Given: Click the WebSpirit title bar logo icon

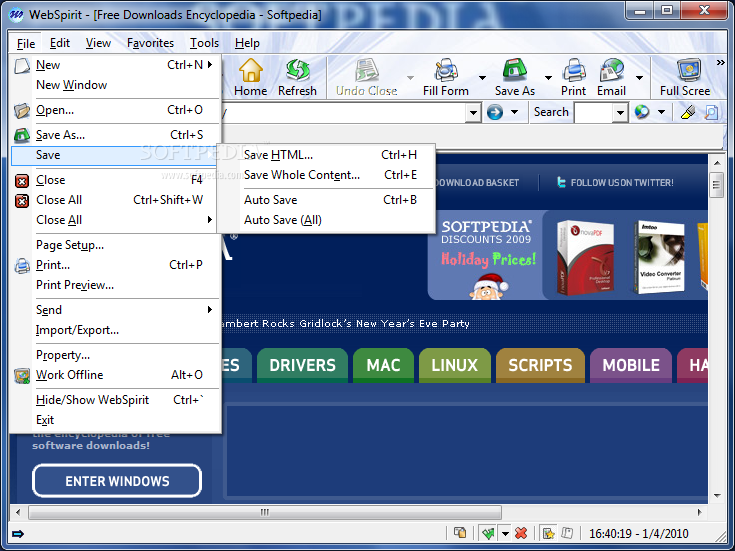Looking at the screenshot, I should pyautogui.click(x=16, y=15).
